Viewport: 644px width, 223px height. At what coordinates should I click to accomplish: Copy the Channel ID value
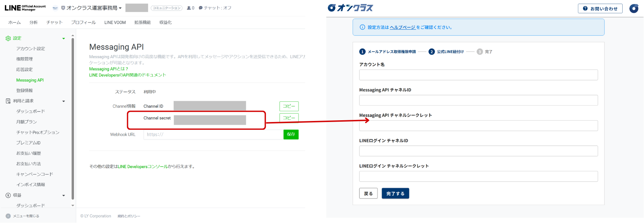pos(289,106)
